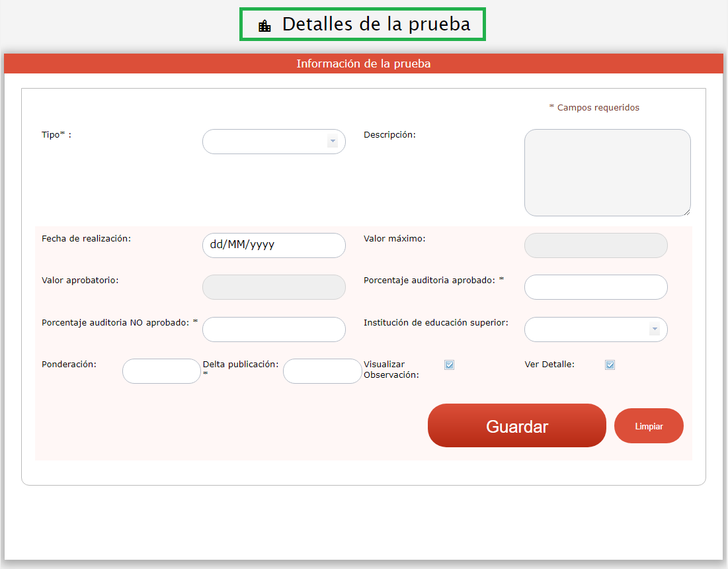Select the Valor aprobatorio field

point(274,287)
